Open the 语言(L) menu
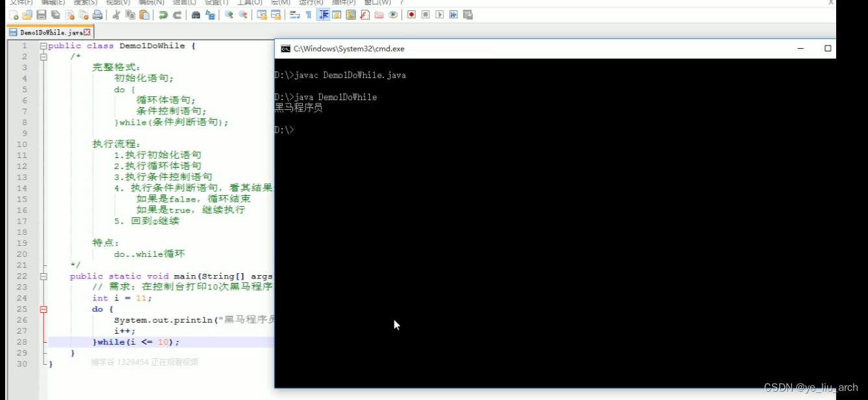 tap(184, 3)
